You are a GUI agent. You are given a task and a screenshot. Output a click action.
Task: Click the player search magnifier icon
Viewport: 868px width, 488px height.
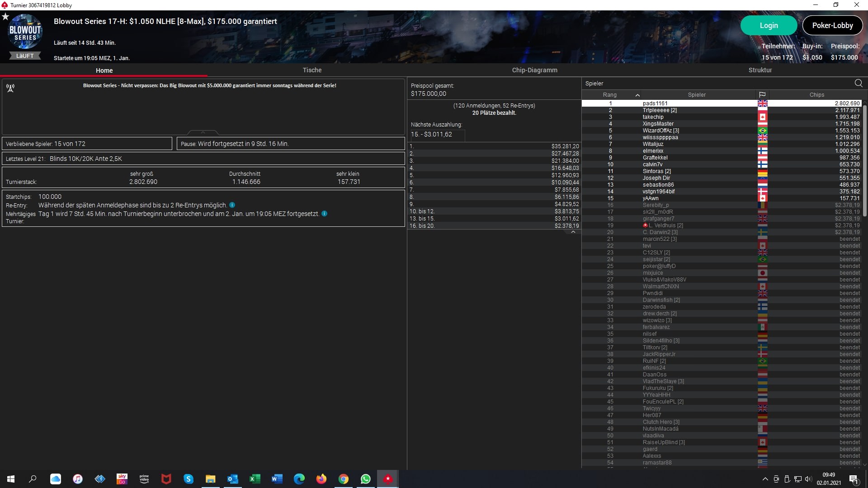pyautogui.click(x=858, y=83)
